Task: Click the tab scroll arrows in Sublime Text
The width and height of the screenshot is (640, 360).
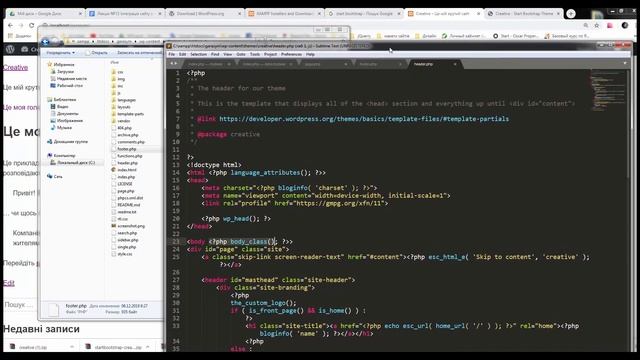Action: tap(174, 64)
